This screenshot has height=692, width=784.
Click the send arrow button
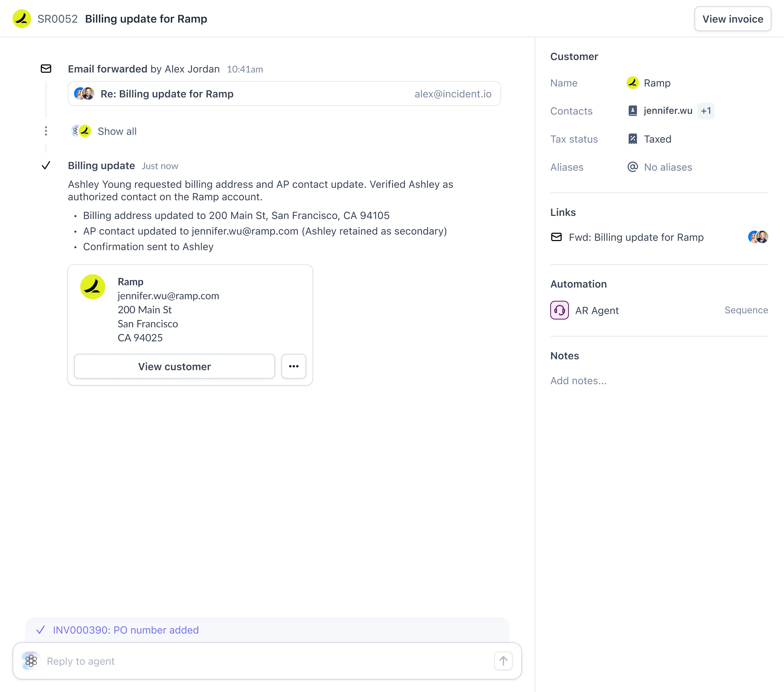[503, 661]
